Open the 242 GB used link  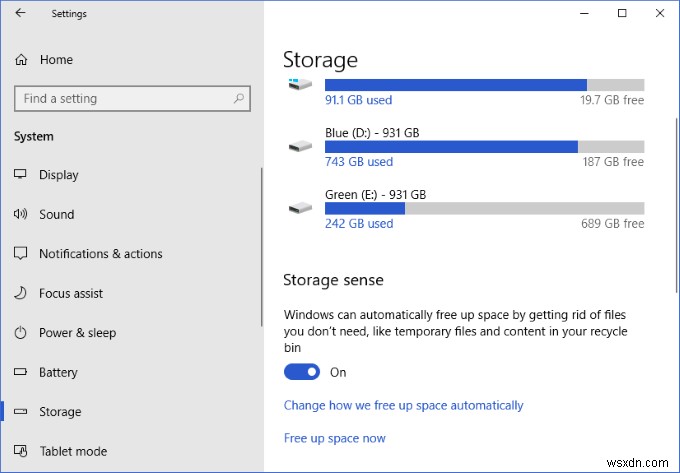click(359, 224)
